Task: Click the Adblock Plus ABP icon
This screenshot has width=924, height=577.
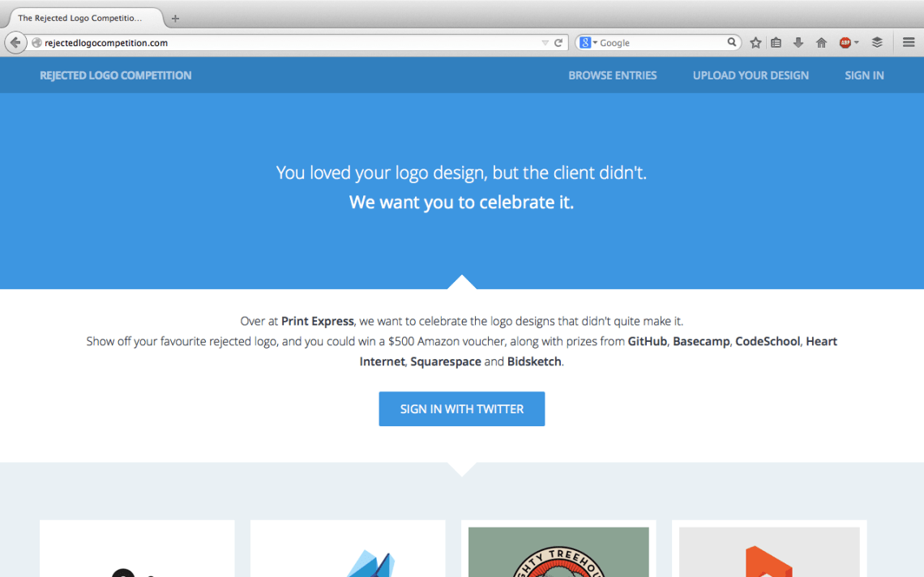Action: point(845,43)
